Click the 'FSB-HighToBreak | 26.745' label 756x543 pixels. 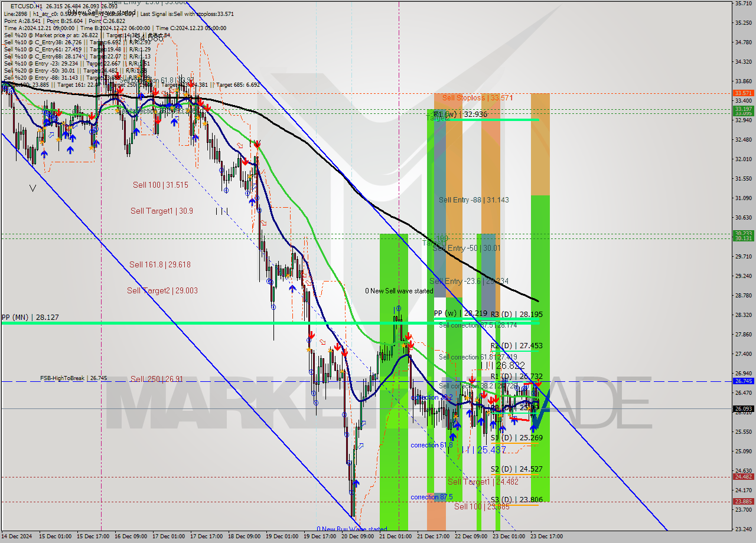pos(74,378)
